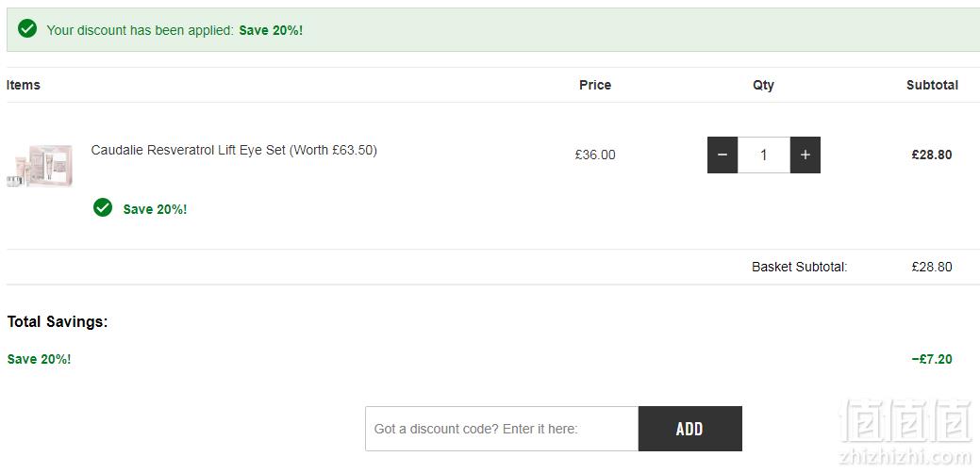Click the ADD discount code button

click(x=690, y=429)
